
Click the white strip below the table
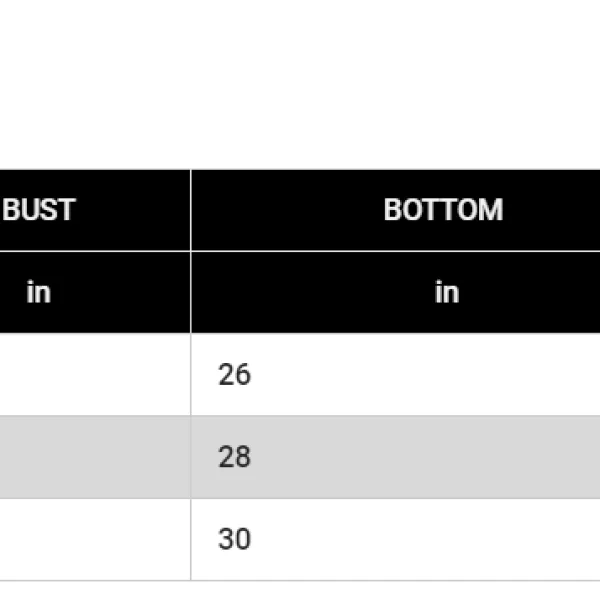pyautogui.click(x=300, y=591)
